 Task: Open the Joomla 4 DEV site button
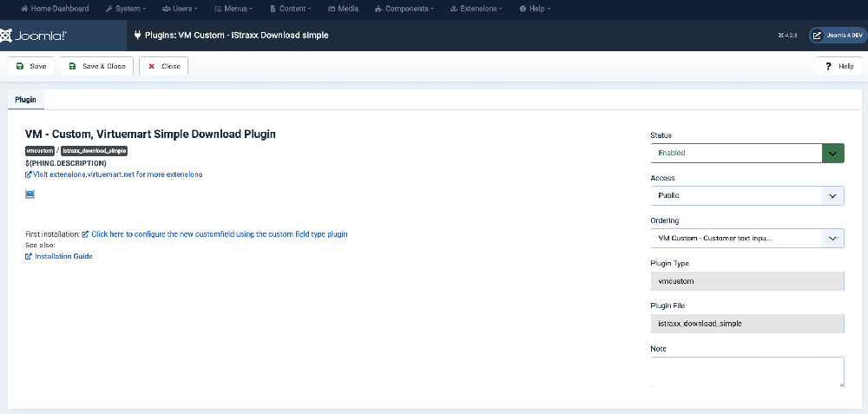click(x=838, y=36)
